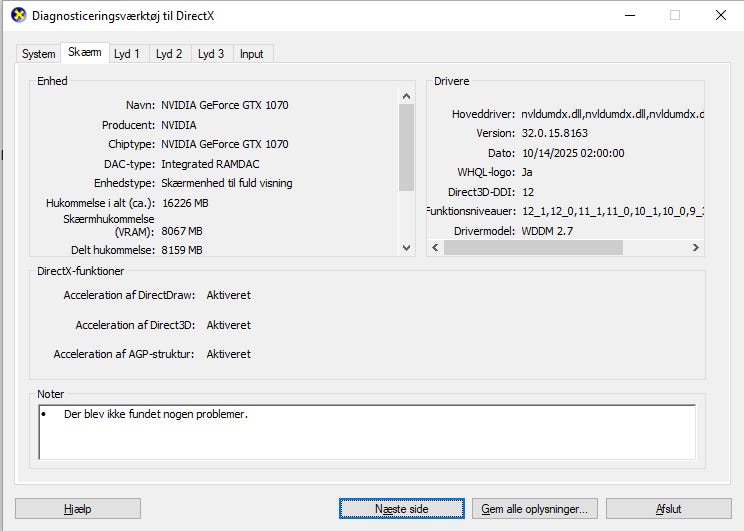Screen dimensions: 744x531
Task: Click the Producent value NVIDIA
Action: 179,125
